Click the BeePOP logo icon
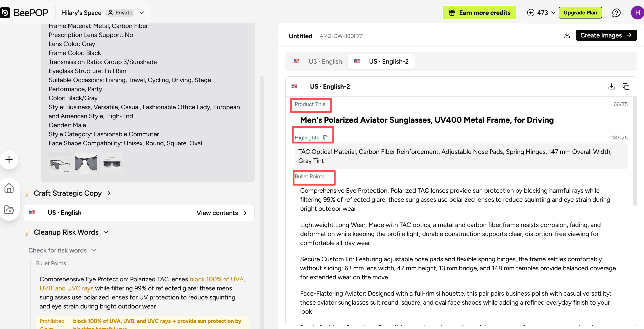This screenshot has height=329, width=644. pyautogui.click(x=5, y=12)
